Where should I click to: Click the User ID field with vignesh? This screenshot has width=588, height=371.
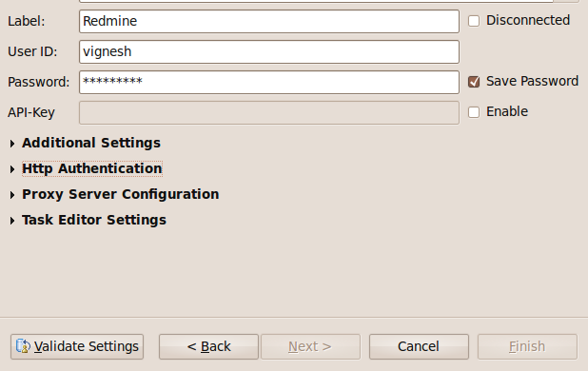click(x=269, y=51)
